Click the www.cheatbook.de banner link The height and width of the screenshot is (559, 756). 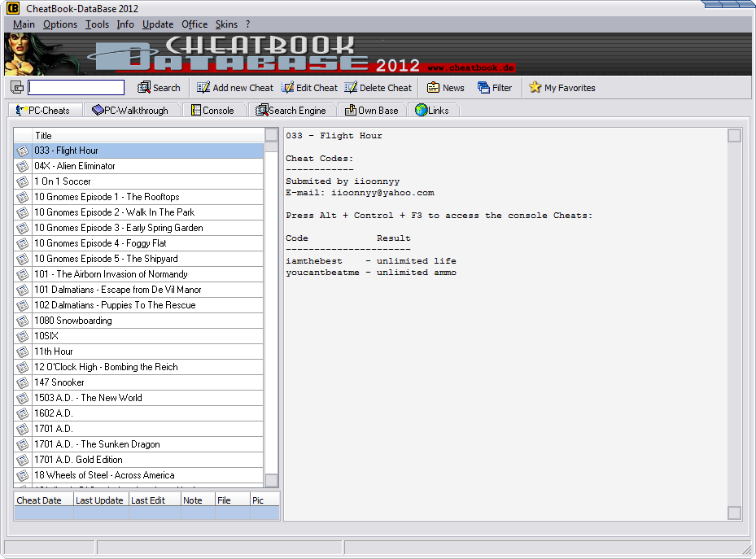point(470,68)
